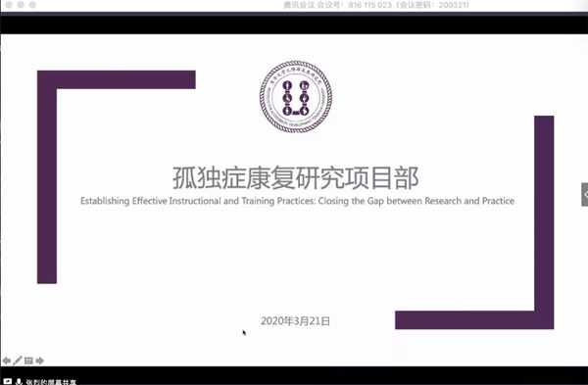The height and width of the screenshot is (385, 588).
Task: Advance with the next slide arrow
Action: point(40,361)
